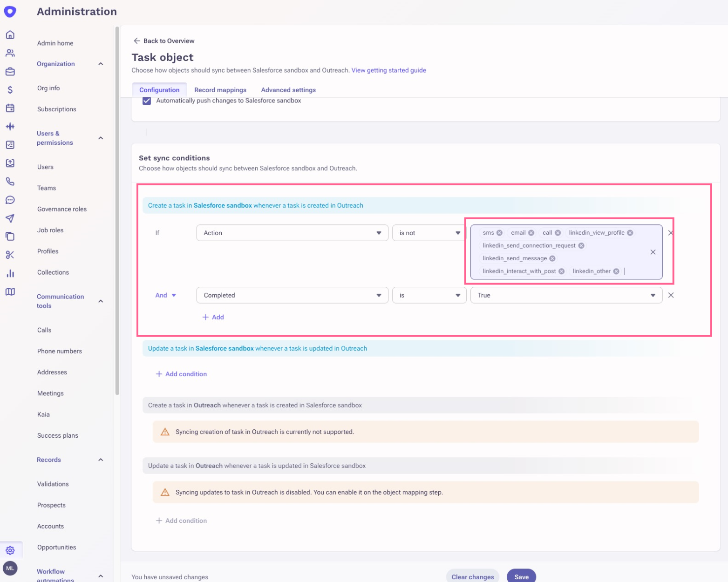Remove the linkedin_other tag
Screen dimensions: 728x582
(x=616, y=271)
